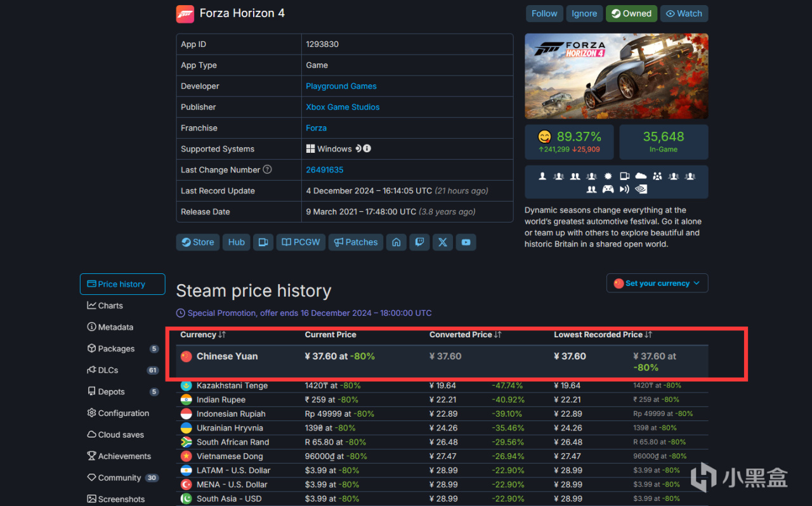Open the Twitch icon button

point(419,242)
